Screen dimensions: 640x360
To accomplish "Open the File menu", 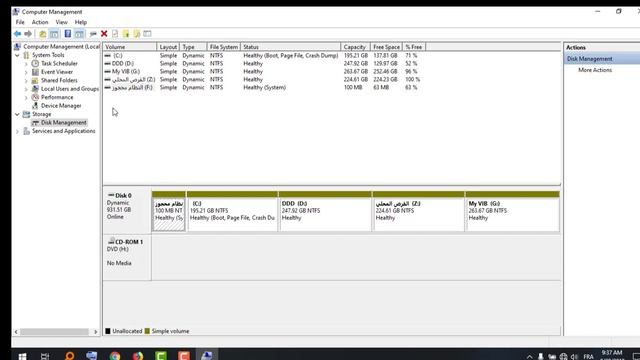I will pyautogui.click(x=20, y=22).
